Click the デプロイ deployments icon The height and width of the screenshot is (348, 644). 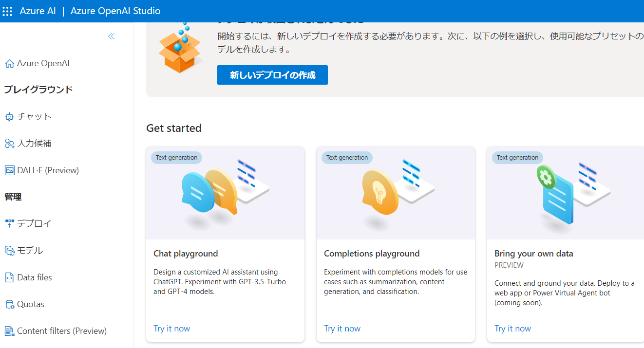(9, 224)
